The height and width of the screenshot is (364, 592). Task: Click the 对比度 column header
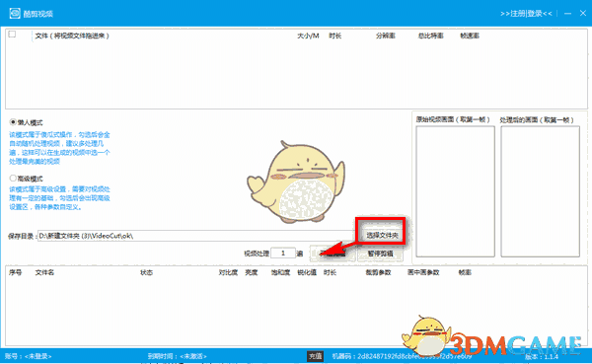pos(228,272)
